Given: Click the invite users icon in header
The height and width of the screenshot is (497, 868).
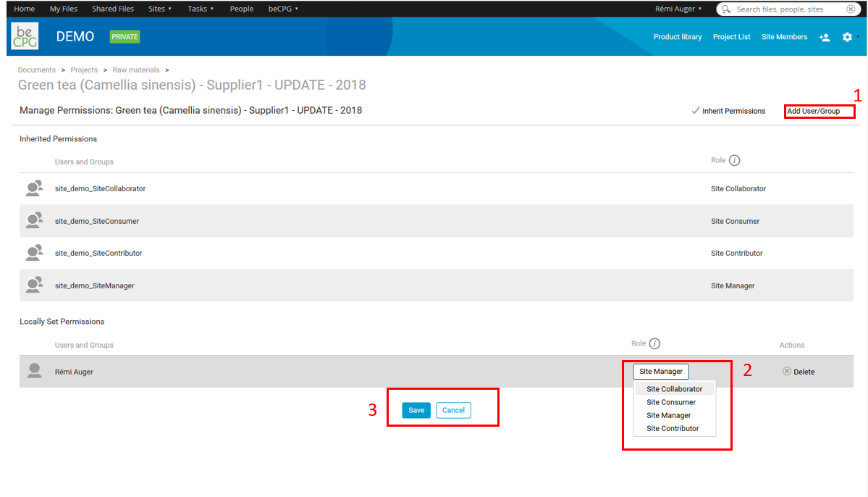Looking at the screenshot, I should tap(825, 37).
